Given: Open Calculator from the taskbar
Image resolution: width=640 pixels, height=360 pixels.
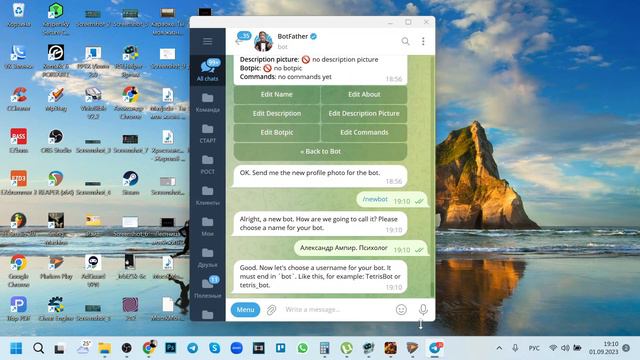Looking at the screenshot, I should pos(324,348).
